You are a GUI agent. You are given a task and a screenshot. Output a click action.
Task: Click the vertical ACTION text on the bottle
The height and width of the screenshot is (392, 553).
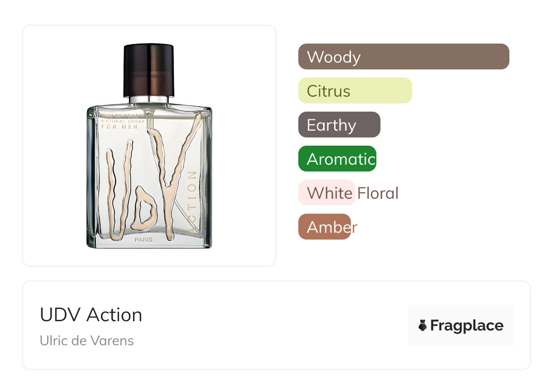(x=192, y=202)
